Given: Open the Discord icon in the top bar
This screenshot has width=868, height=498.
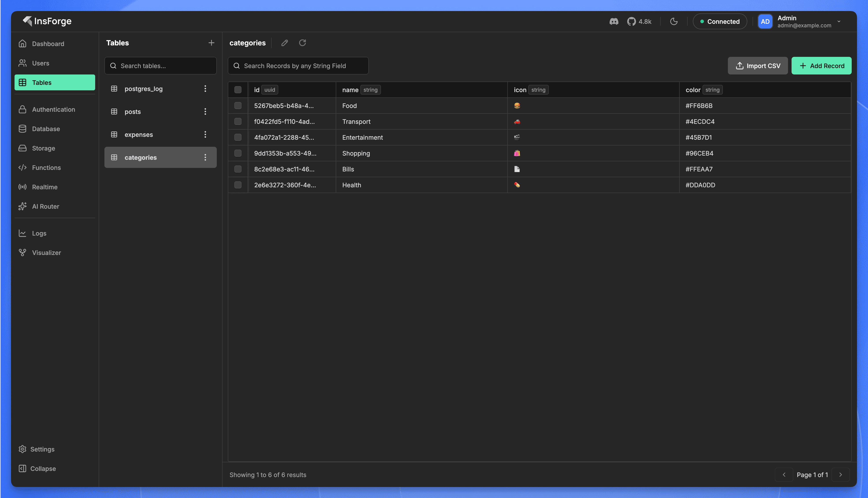Looking at the screenshot, I should point(614,21).
